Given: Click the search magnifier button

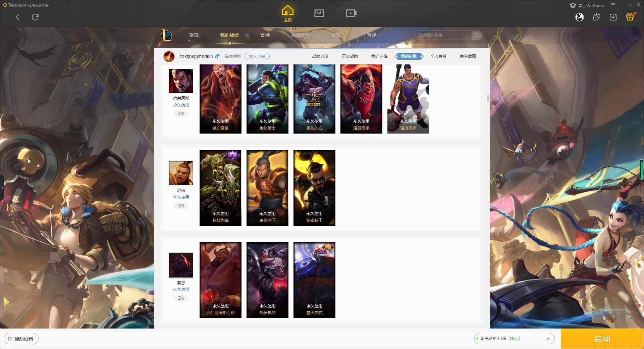Looking at the screenshot, I should pos(477,35).
